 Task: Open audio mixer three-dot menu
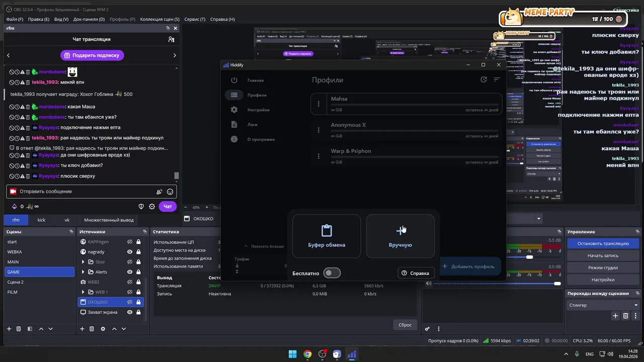point(439,329)
